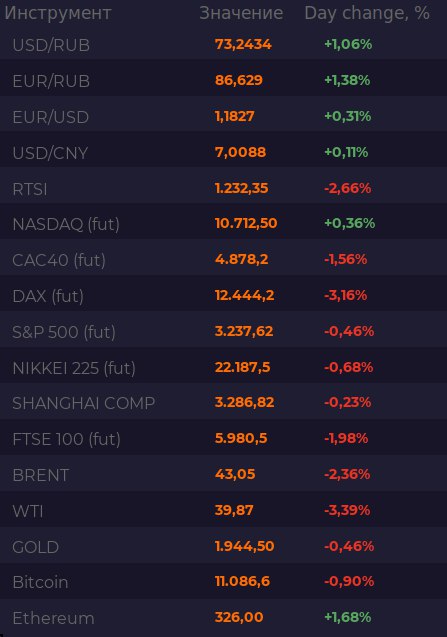Open S&P 500 (fut) instrument
Image resolution: width=447 pixels, height=637 pixels.
(x=224, y=332)
